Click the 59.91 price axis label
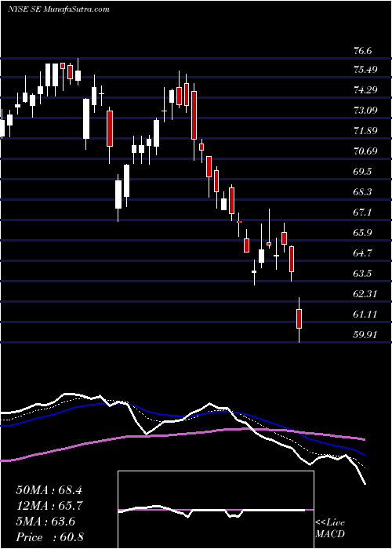The image size is (392, 549). coord(365,335)
